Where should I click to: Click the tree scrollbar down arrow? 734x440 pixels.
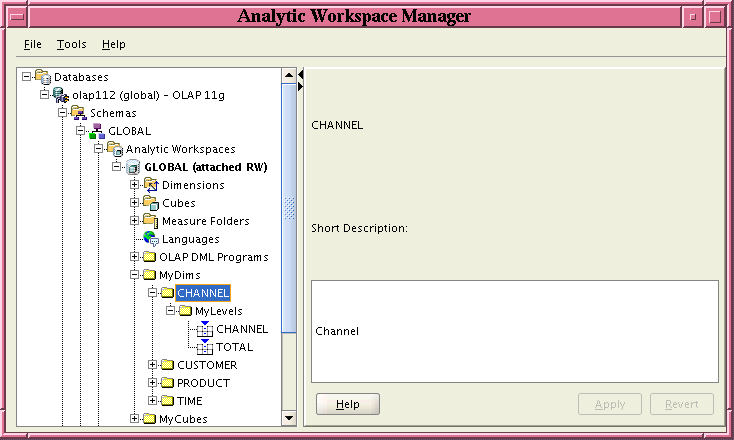pyautogui.click(x=289, y=418)
